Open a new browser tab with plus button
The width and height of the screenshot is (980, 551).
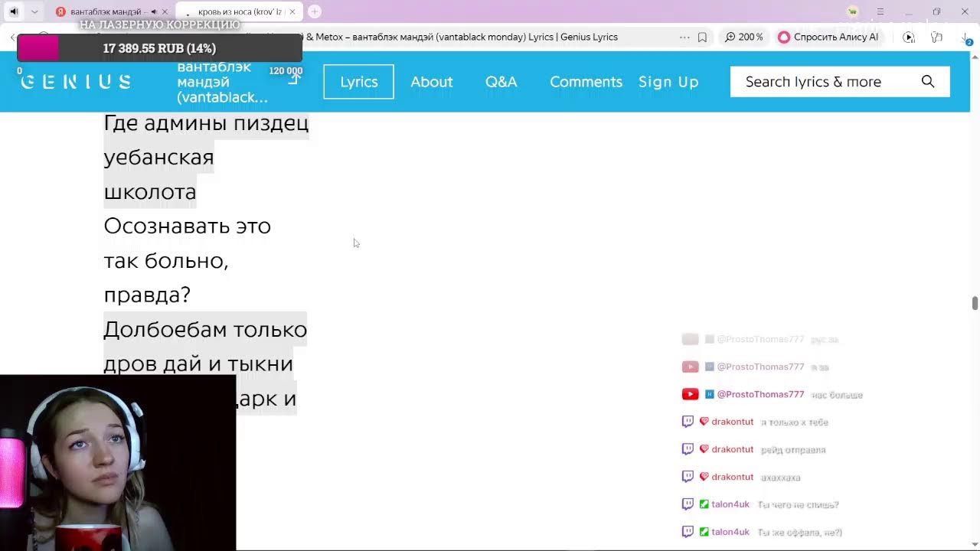click(x=315, y=11)
